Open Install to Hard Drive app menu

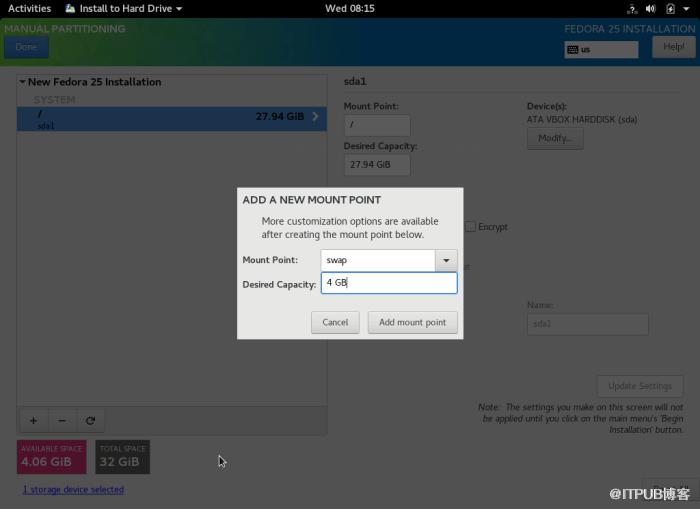coord(124,8)
